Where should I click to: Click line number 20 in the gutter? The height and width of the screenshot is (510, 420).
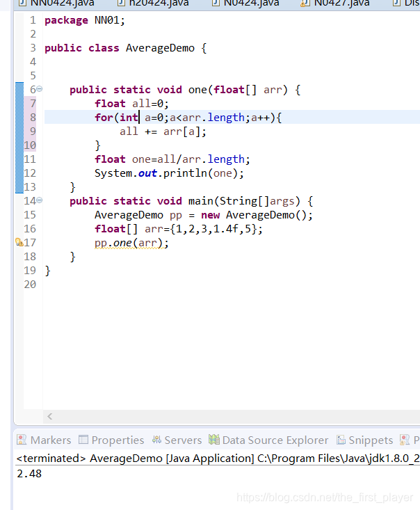pos(30,285)
